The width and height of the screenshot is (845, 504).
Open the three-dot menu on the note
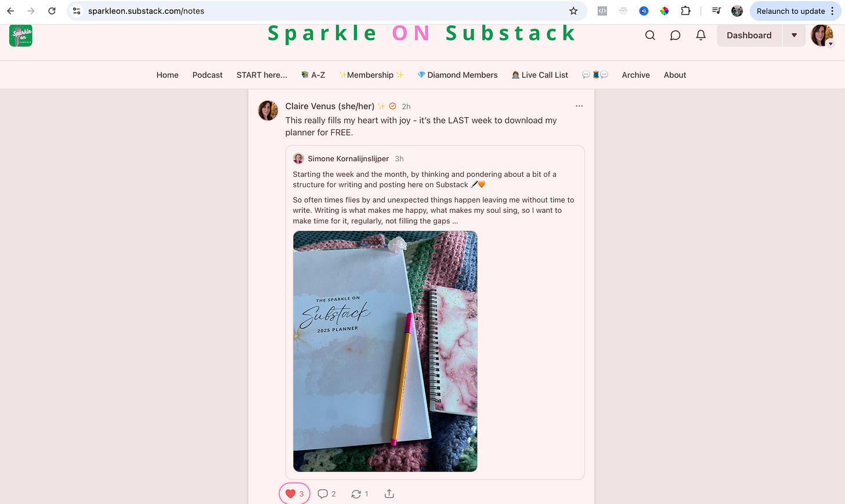(579, 106)
